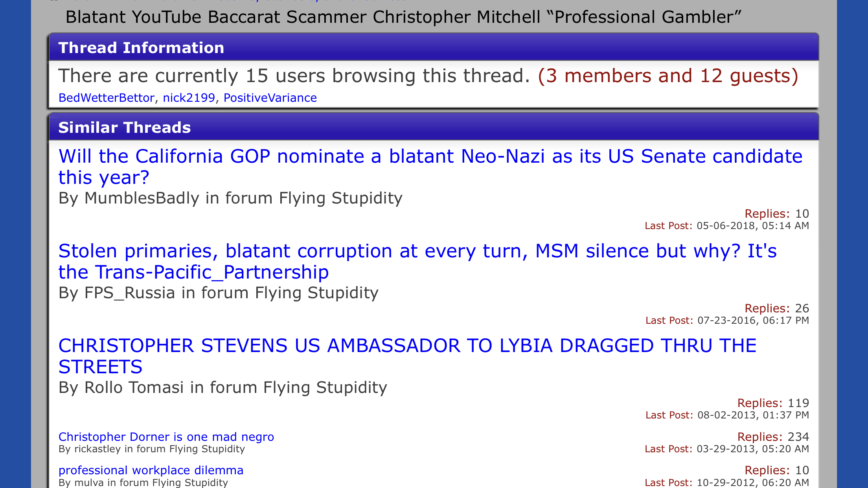Click the By Rollo Tomasi byline
The width and height of the screenshot is (868, 488).
[223, 387]
